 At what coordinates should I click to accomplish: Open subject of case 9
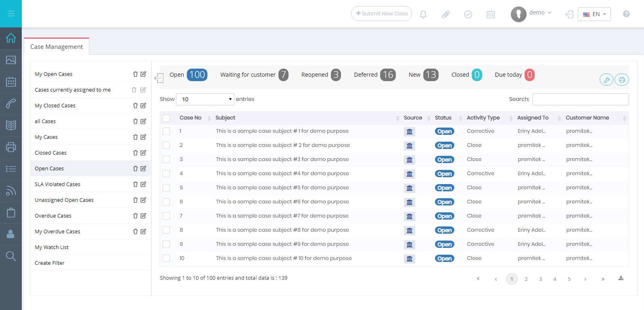[x=282, y=244]
